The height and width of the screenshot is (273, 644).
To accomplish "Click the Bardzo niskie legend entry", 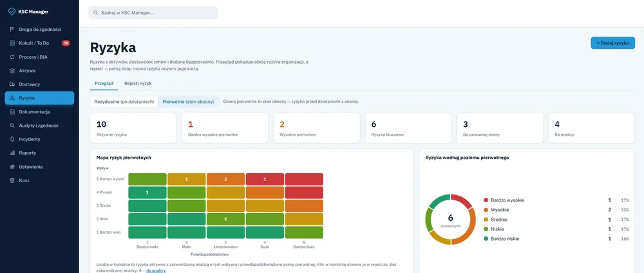I will (x=556, y=238).
